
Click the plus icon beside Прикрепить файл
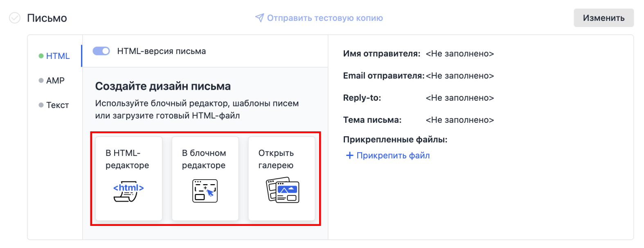click(350, 156)
